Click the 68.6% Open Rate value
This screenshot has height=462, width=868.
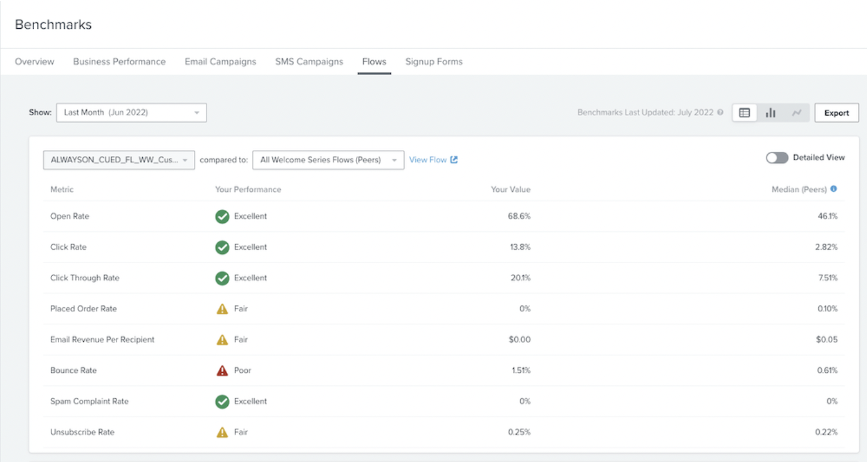pyautogui.click(x=519, y=216)
